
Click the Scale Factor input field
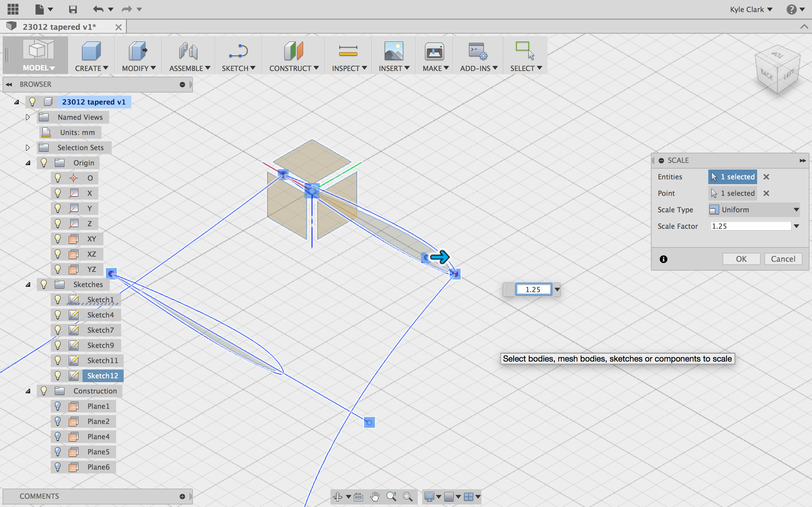point(750,226)
